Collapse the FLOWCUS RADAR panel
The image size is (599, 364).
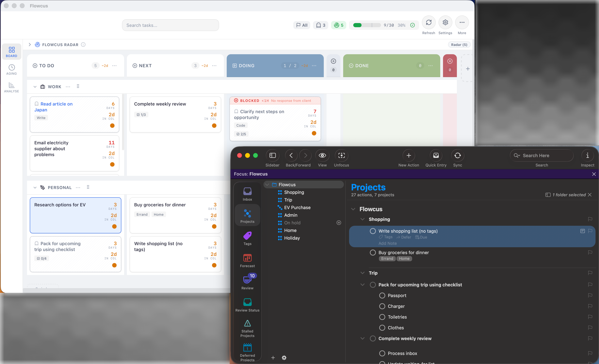tap(30, 45)
